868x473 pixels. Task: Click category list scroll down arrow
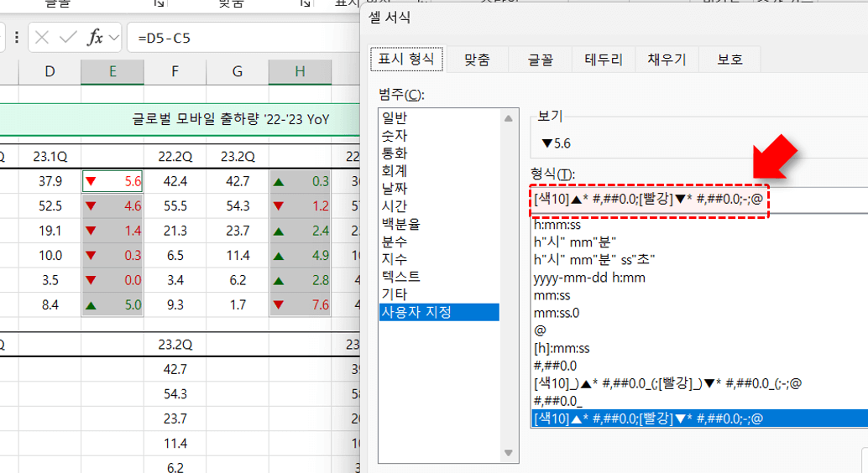[509, 453]
